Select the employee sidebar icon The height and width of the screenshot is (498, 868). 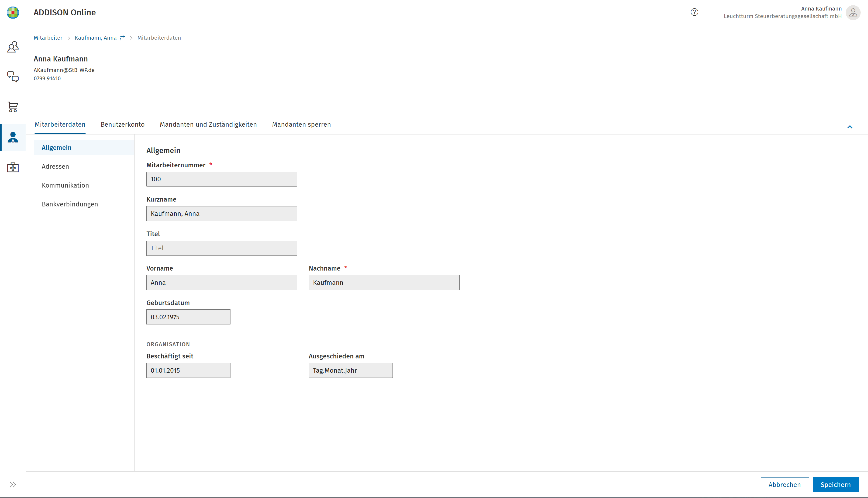click(x=13, y=137)
